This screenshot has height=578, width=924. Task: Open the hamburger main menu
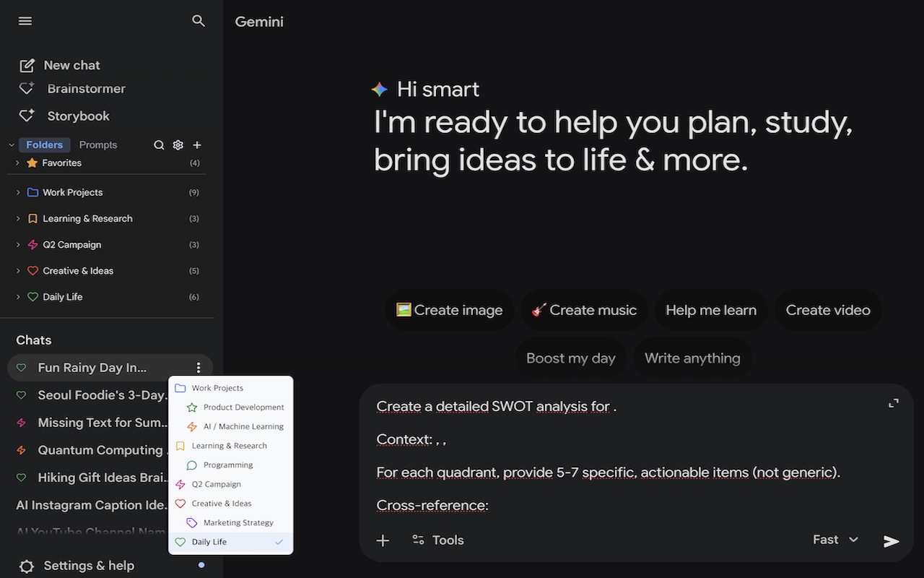[x=25, y=21]
